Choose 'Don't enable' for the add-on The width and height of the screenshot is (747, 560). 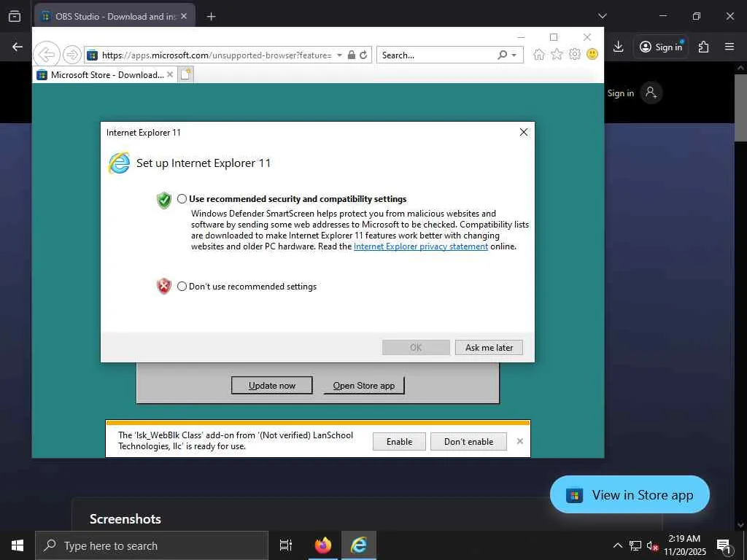[468, 441]
